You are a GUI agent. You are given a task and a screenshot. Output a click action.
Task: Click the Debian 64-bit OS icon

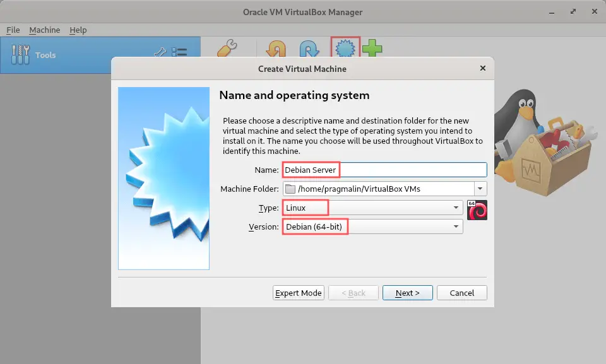(477, 210)
